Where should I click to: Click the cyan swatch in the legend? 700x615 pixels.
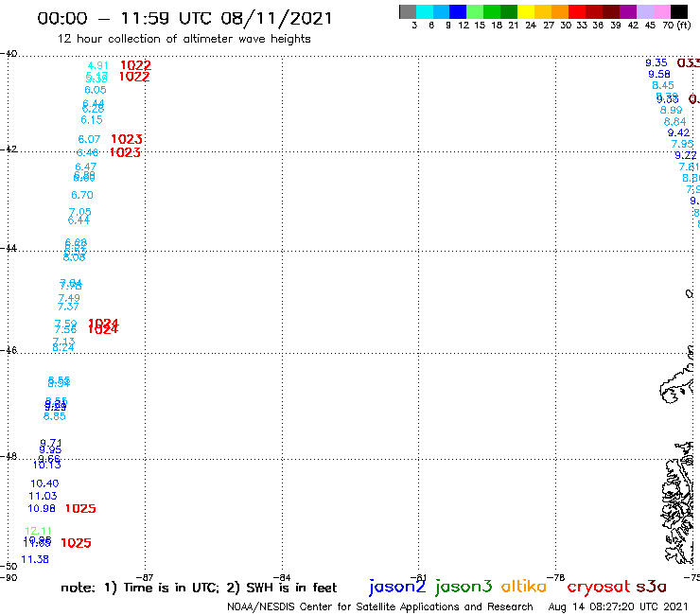click(x=425, y=11)
